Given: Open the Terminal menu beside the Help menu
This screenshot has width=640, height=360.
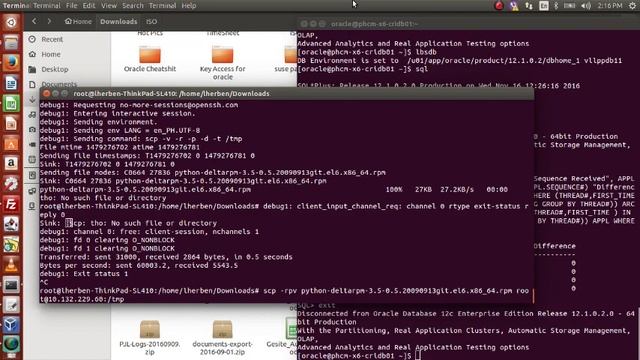Looking at the screenshot, I should point(162,6).
